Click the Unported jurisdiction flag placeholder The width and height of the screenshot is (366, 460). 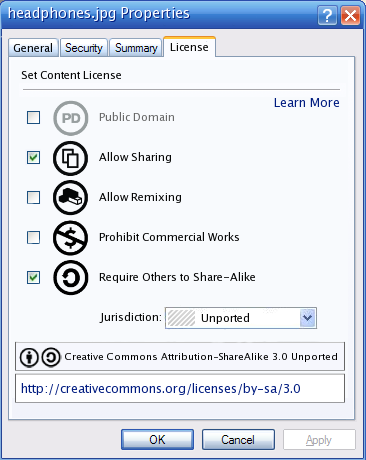coord(181,318)
